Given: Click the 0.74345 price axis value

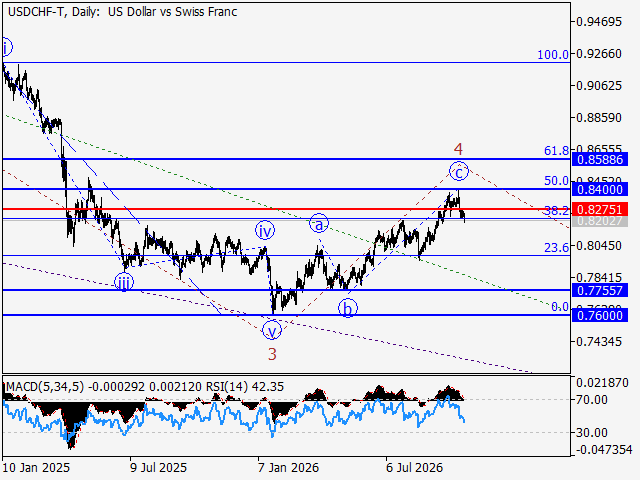Looking at the screenshot, I should click(x=599, y=341).
